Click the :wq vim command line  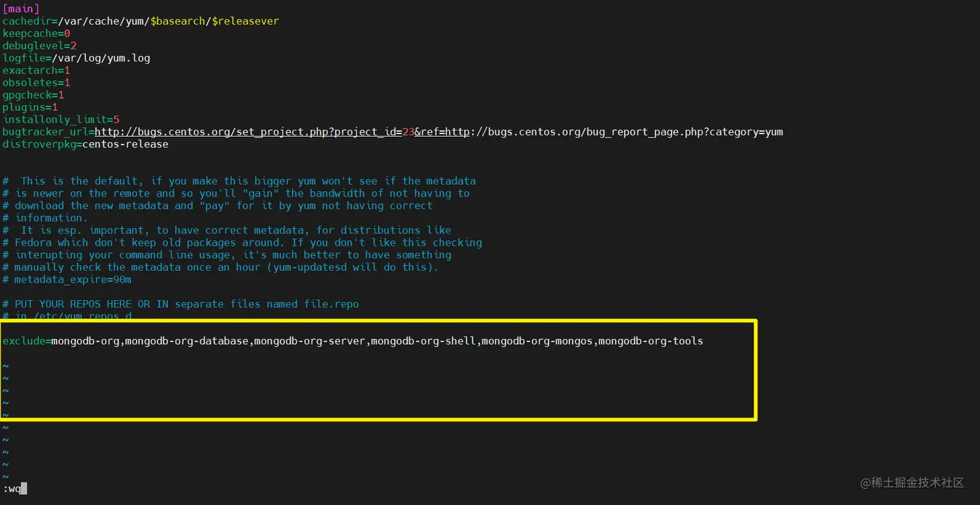click(15, 489)
